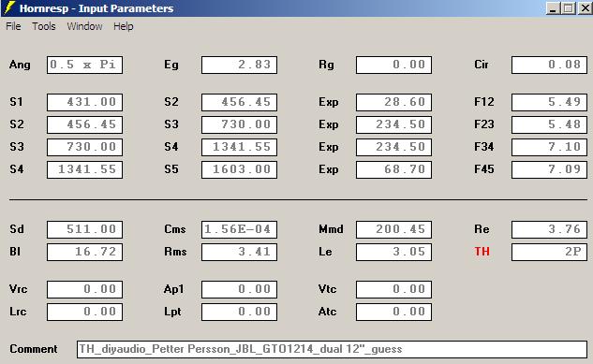Click the Mmd field showing 200.45
The height and width of the screenshot is (364, 593).
pyautogui.click(x=393, y=229)
